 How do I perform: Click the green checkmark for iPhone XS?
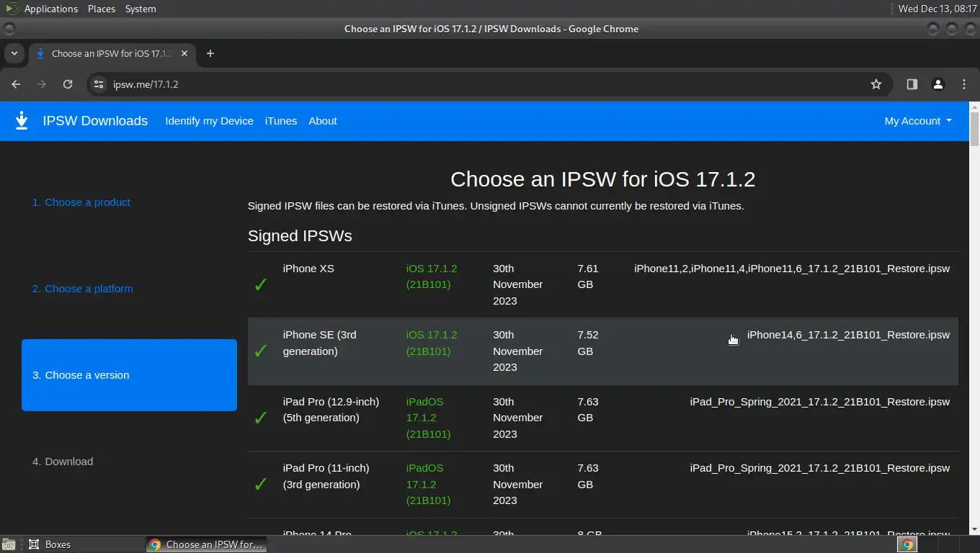coord(261,284)
